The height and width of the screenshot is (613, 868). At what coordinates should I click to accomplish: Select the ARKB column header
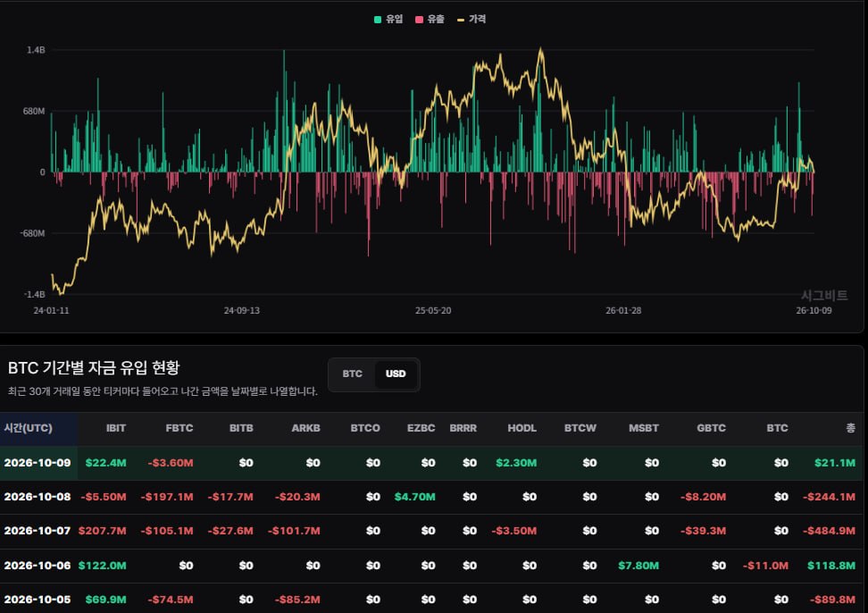coord(305,428)
